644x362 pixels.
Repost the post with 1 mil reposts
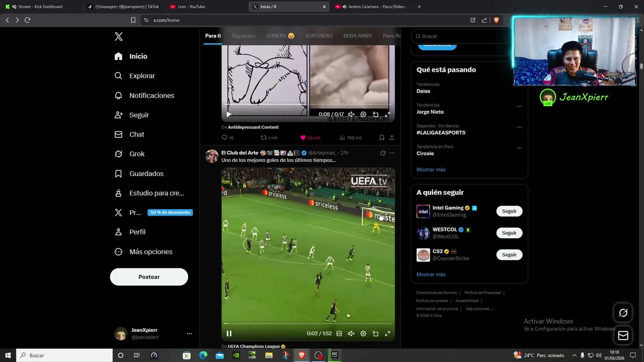pos(269,138)
